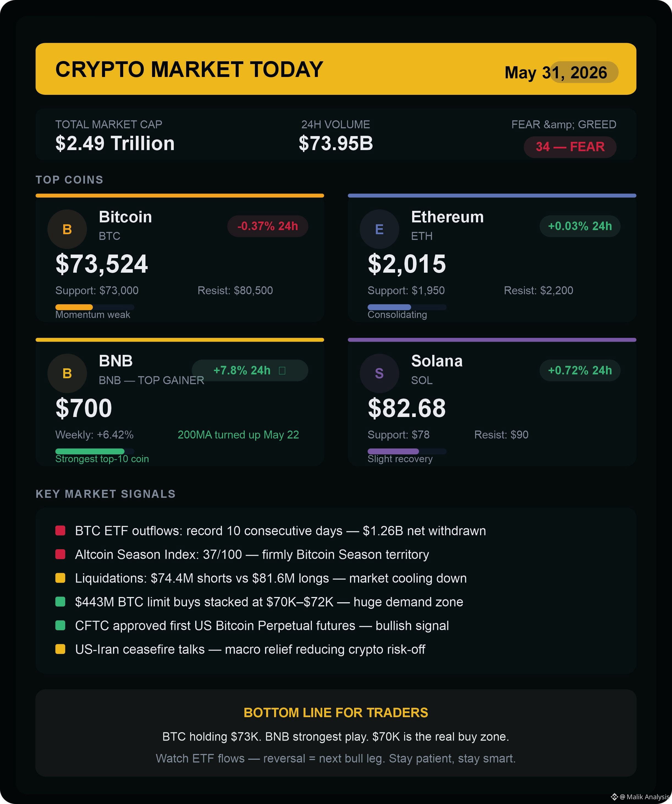Click the +0.03% 24h Ethereum badge
This screenshot has height=804, width=672.
pos(580,226)
